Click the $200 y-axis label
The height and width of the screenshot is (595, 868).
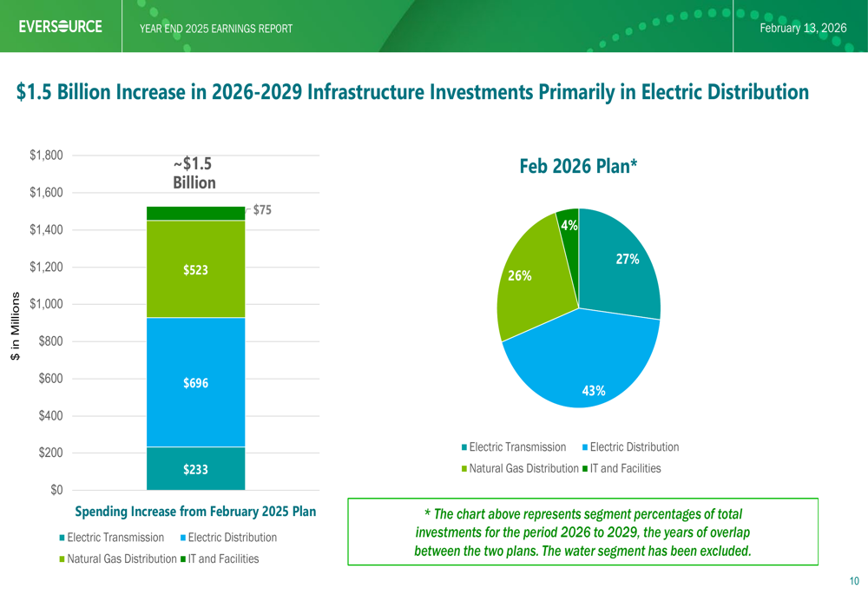50,453
